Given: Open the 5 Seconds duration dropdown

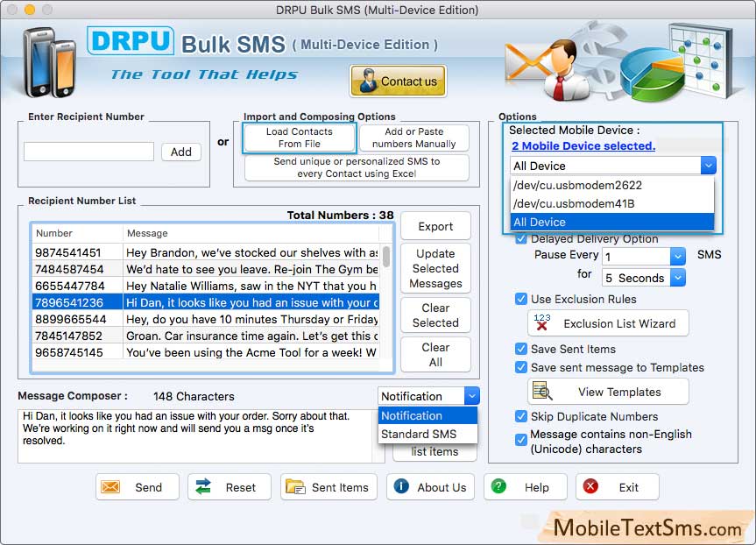Looking at the screenshot, I should 677,278.
